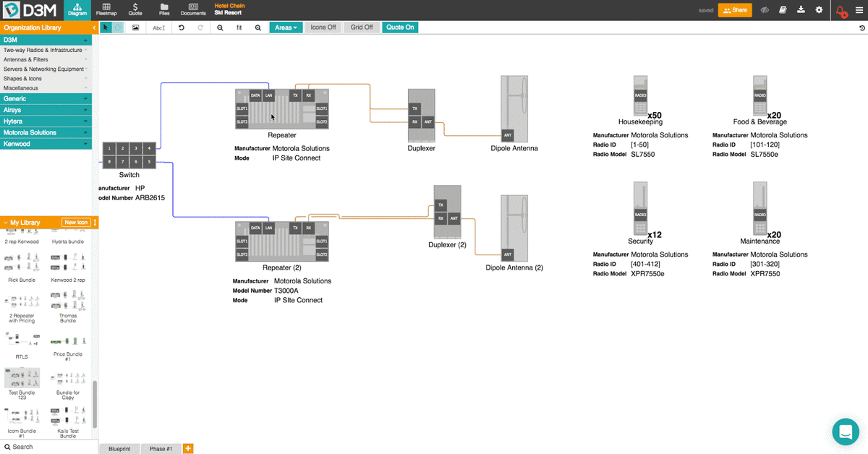This screenshot has width=868, height=454.
Task: Switch to the Blueprint page tab
Action: tap(119, 448)
